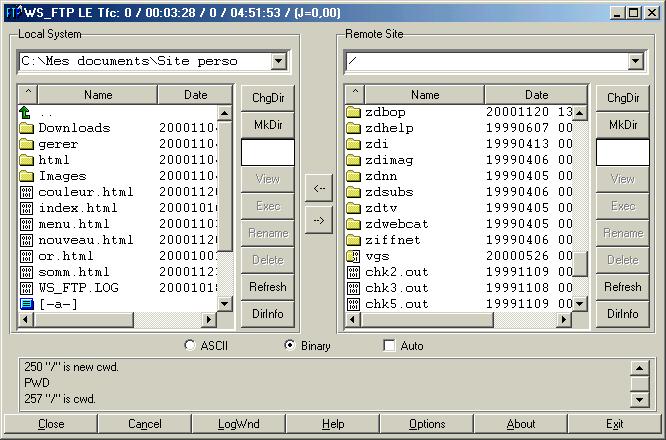Image resolution: width=666 pixels, height=440 pixels.
Task: Click the left arrow download transfer button
Action: pos(318,187)
